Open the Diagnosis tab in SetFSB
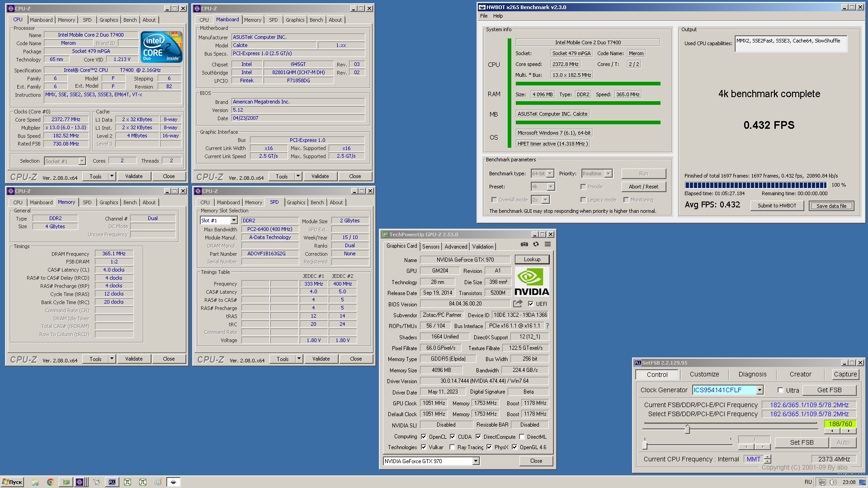Viewport: 868px width, 488px height. pos(752,374)
